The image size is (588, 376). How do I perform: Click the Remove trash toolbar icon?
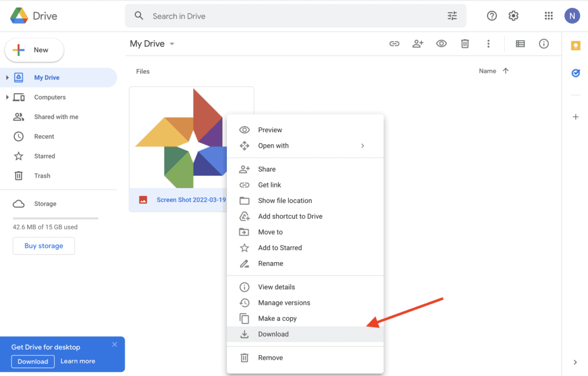coord(465,44)
